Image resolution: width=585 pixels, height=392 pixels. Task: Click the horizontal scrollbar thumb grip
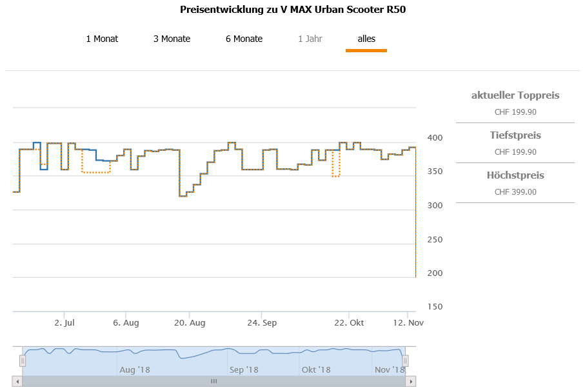click(x=213, y=381)
